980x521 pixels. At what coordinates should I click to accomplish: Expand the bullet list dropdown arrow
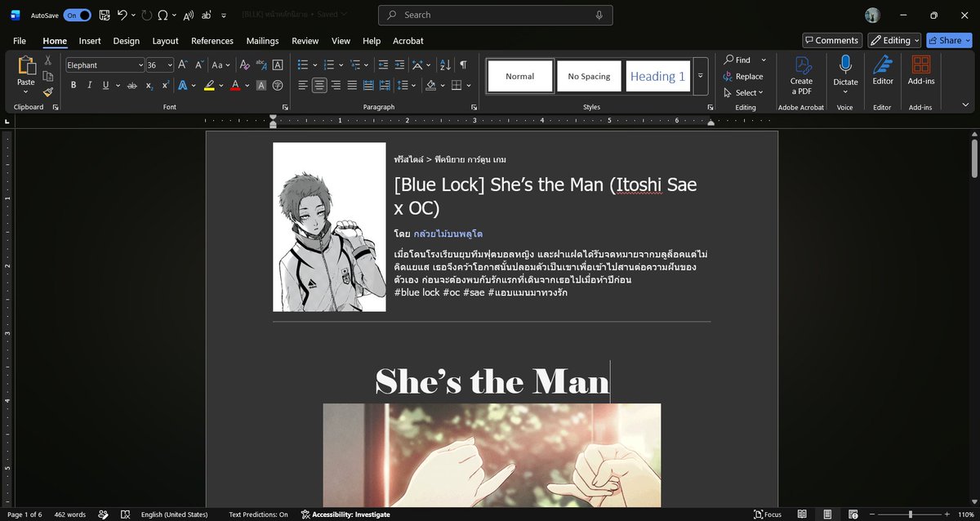point(314,65)
